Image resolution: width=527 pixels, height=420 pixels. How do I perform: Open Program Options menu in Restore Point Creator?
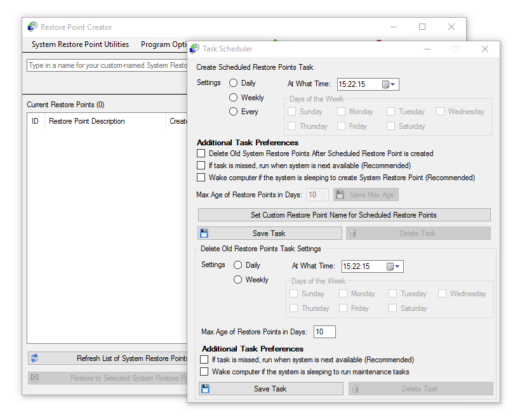tap(163, 44)
